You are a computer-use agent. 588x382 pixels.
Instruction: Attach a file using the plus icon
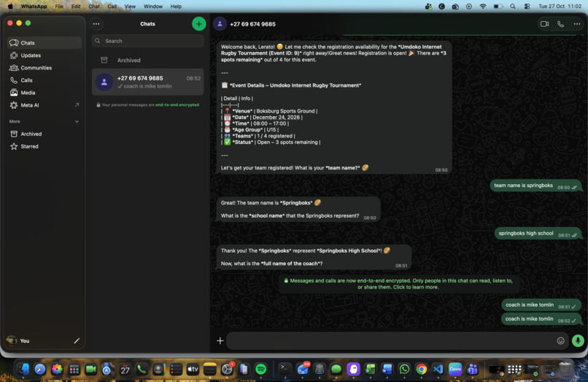(220, 340)
